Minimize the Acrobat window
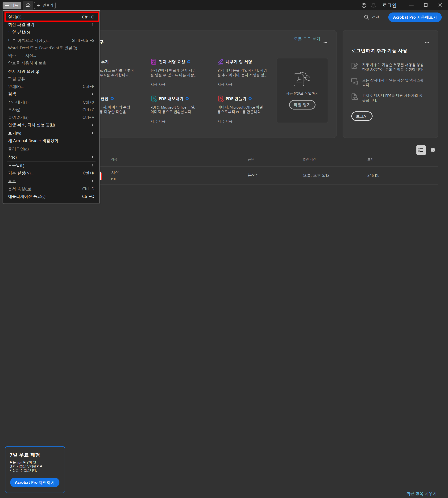 411,5
